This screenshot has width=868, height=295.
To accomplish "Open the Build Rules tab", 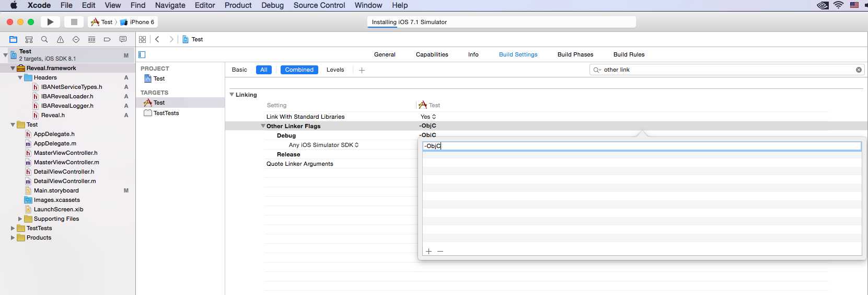I will (629, 54).
